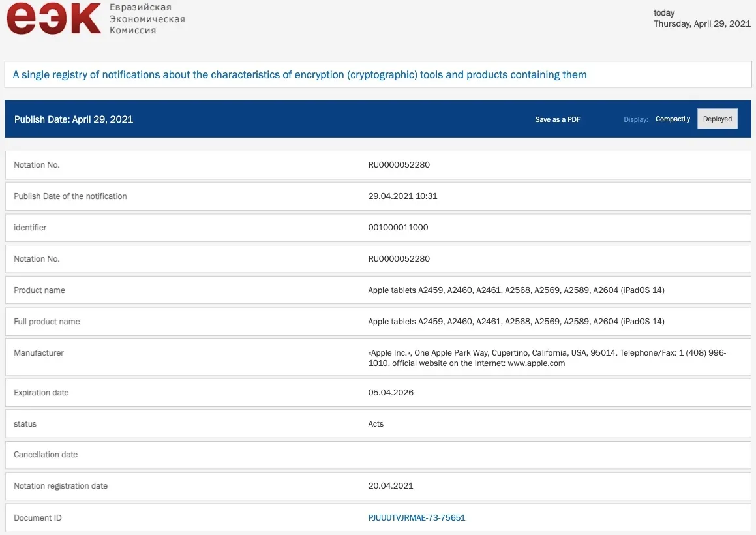
Task: Open document link PJUUUTVJRMAE-73-75651
Action: point(417,517)
